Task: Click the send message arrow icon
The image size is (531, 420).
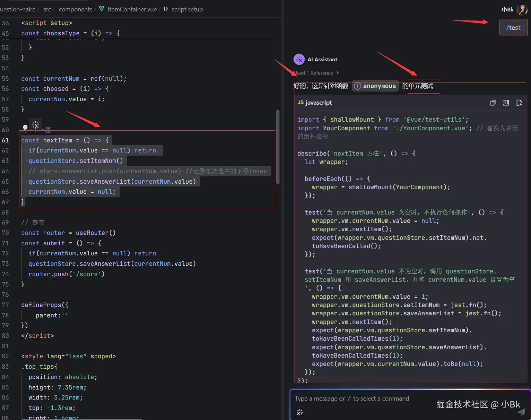Action: 522,412
